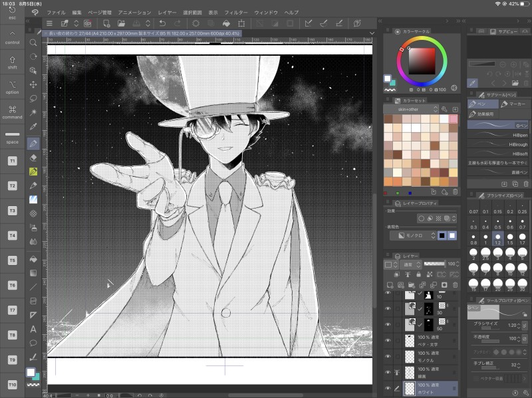This screenshot has width=532, height=398.
Task: Expand the canvas tab list chevron
Action: 372,33
